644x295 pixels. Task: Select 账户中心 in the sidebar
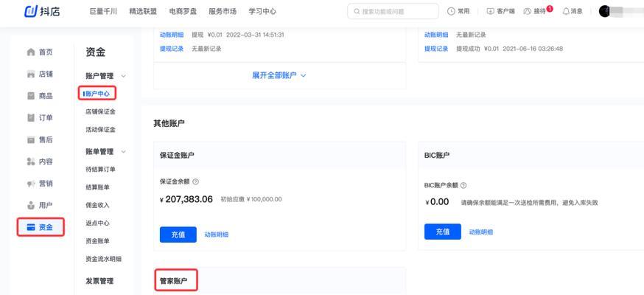(x=98, y=94)
